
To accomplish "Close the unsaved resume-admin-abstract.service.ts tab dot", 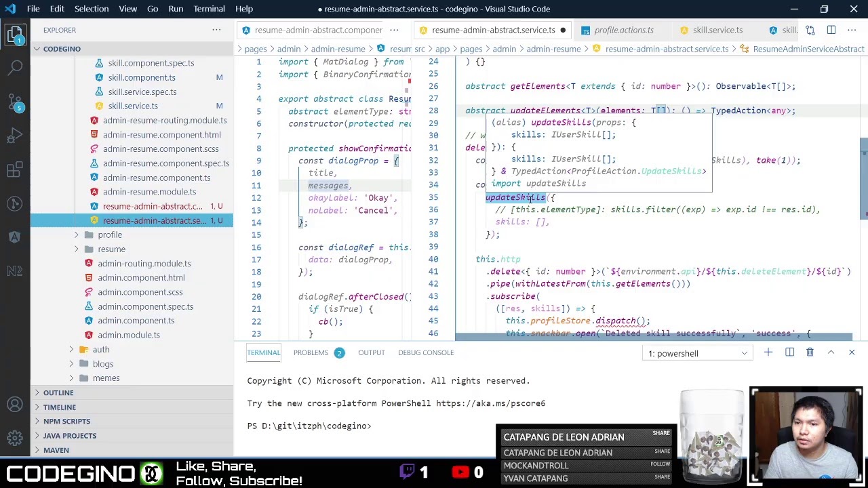I will tap(563, 30).
